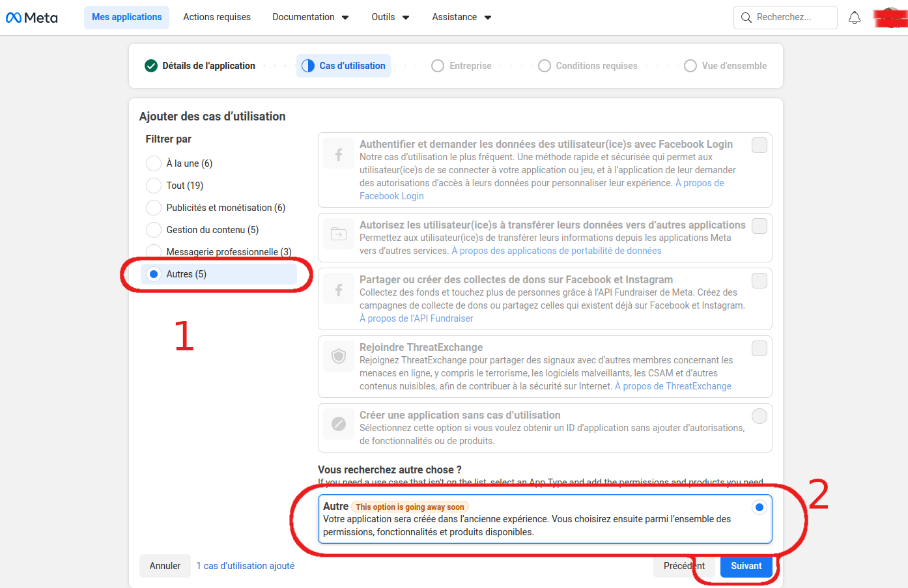Open the Mes applications tab
Viewport: 908px width, 588px height.
click(x=126, y=18)
